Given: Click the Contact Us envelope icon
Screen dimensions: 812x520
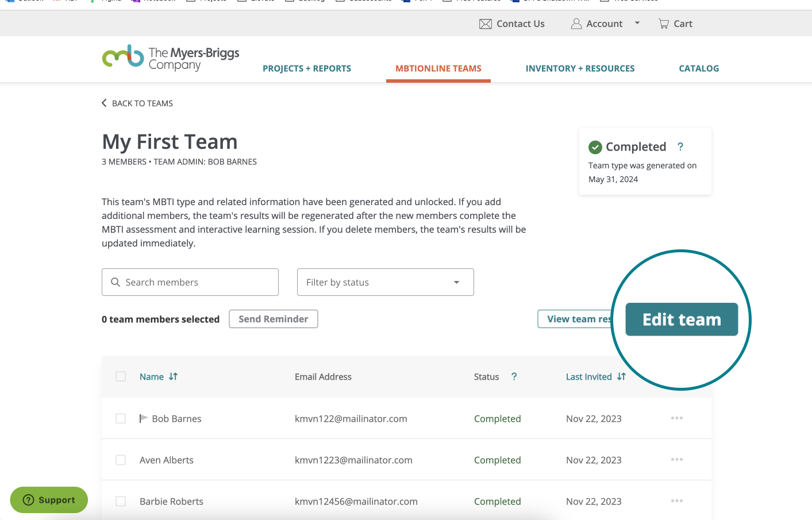Looking at the screenshot, I should [x=486, y=24].
